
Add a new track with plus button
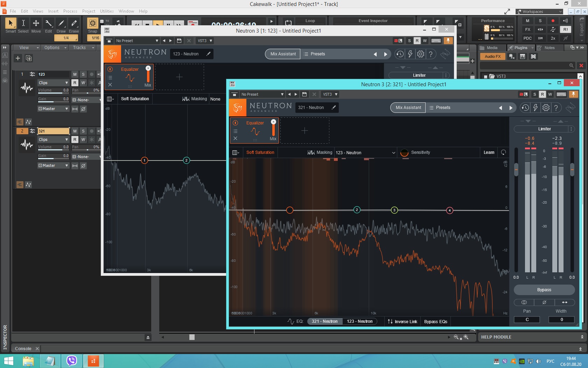(x=18, y=58)
